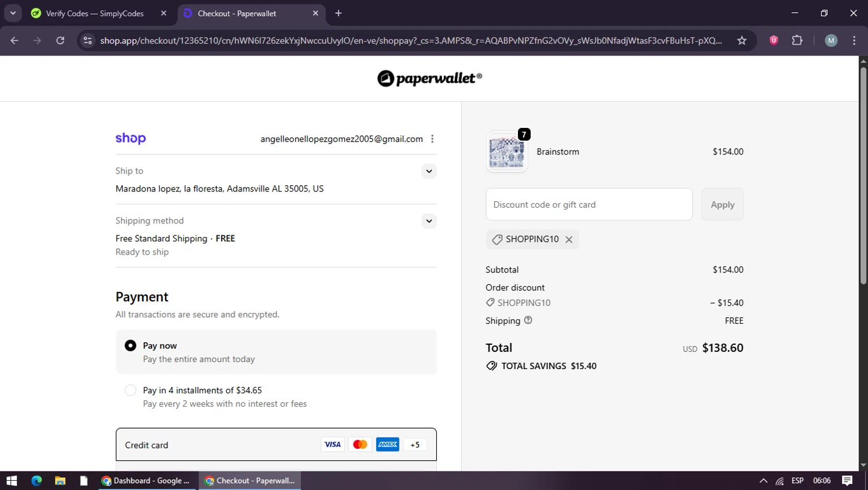Click the Brainstorm product thumbnail
868x490 pixels.
507,152
